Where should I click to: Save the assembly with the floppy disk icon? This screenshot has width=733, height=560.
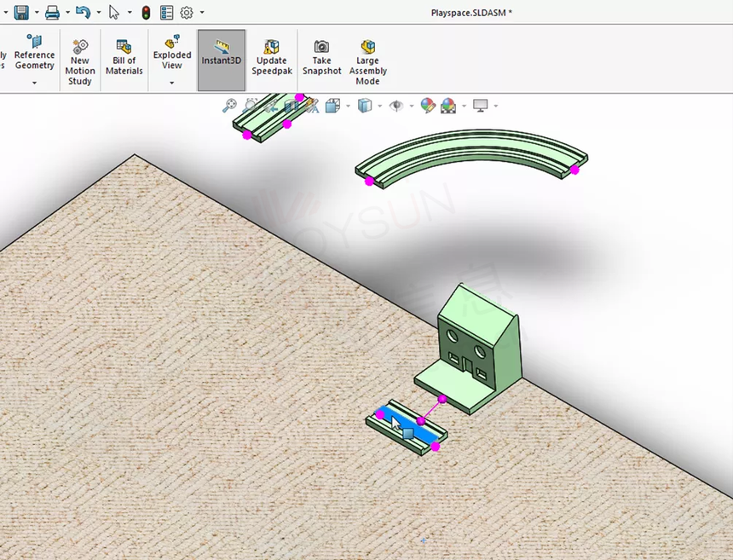21,12
